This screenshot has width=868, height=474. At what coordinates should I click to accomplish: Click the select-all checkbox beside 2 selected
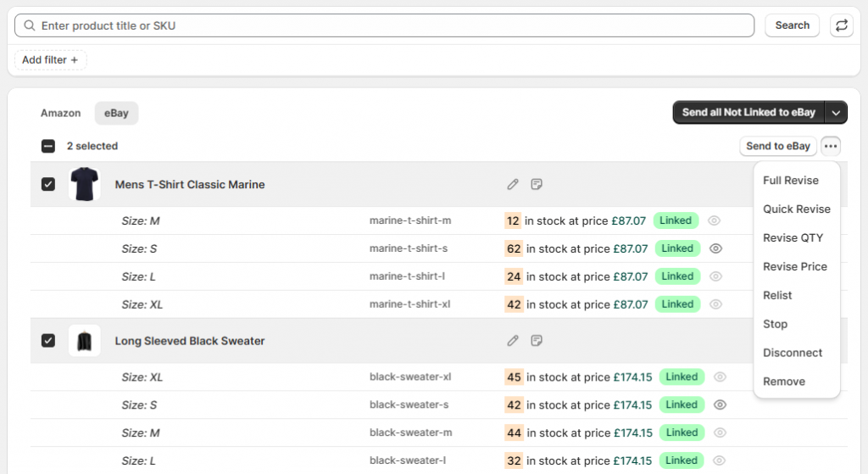point(48,146)
